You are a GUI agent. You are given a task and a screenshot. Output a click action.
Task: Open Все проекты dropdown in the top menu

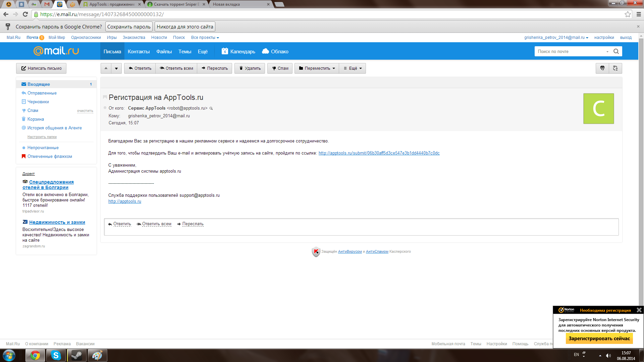(205, 38)
